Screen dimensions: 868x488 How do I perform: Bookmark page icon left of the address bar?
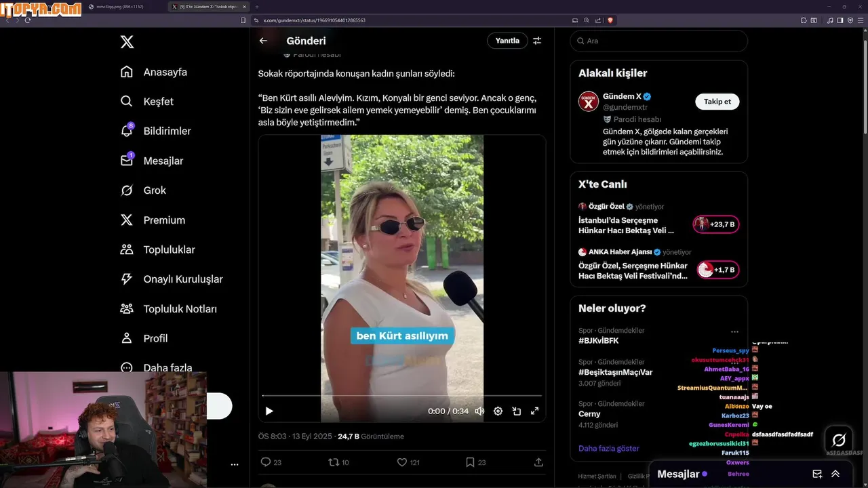pyautogui.click(x=243, y=20)
